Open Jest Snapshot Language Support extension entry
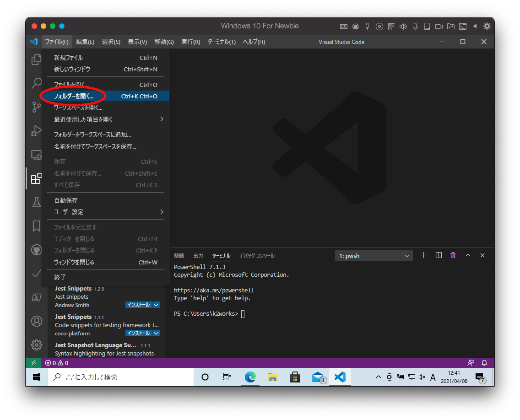This screenshot has height=420, width=520. tap(106, 350)
